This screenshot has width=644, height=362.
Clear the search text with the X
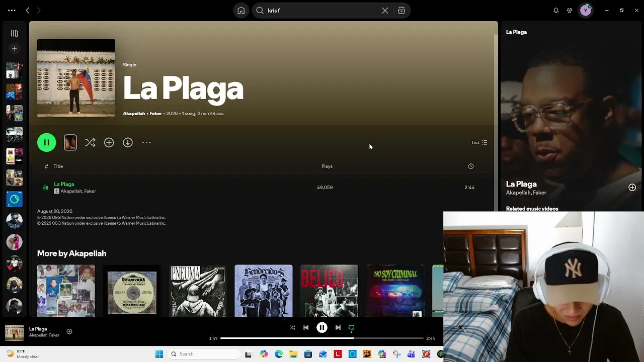point(385,11)
